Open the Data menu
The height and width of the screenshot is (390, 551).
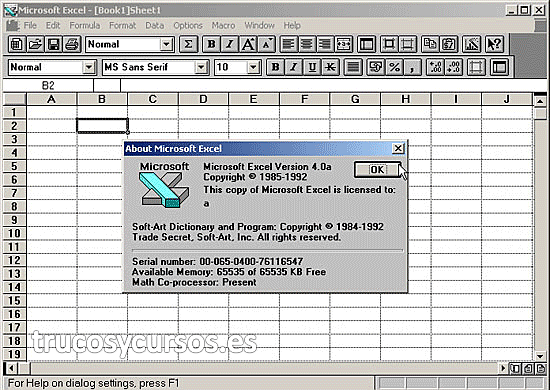(x=155, y=26)
